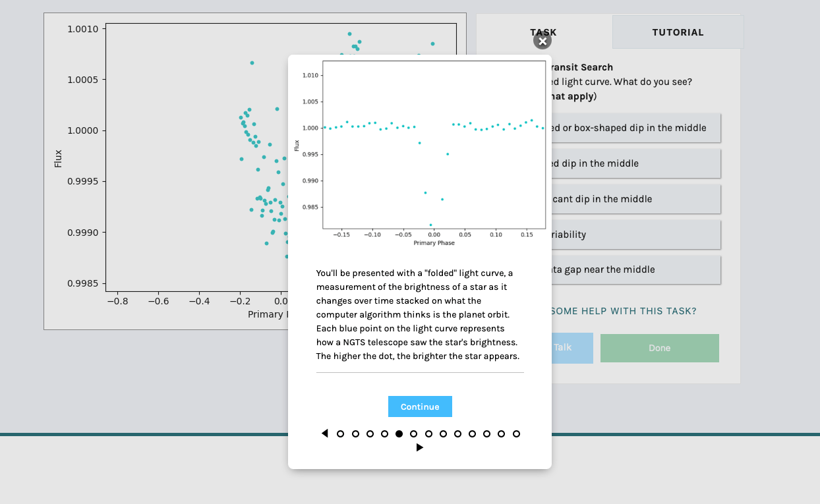
Task: Select third tutorial step dot
Action: click(x=370, y=434)
